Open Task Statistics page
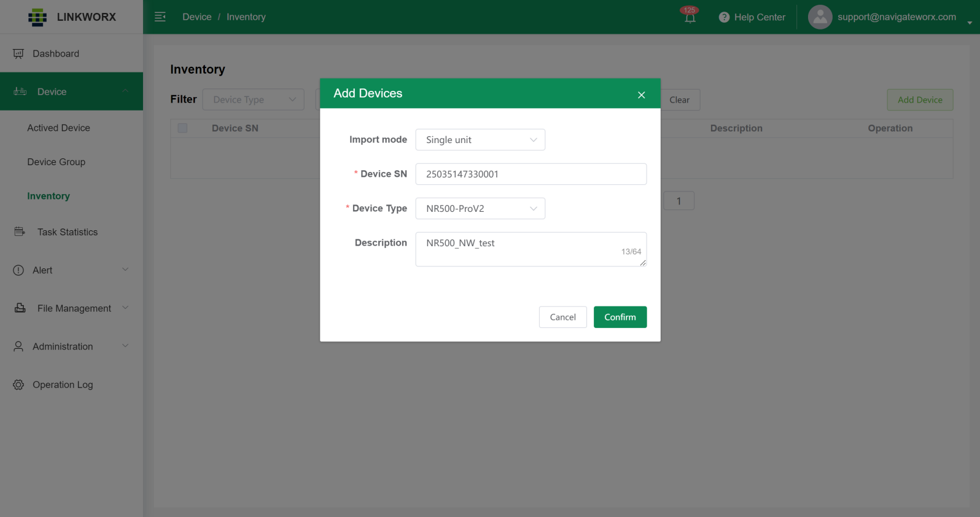This screenshot has width=980, height=517. pos(68,232)
